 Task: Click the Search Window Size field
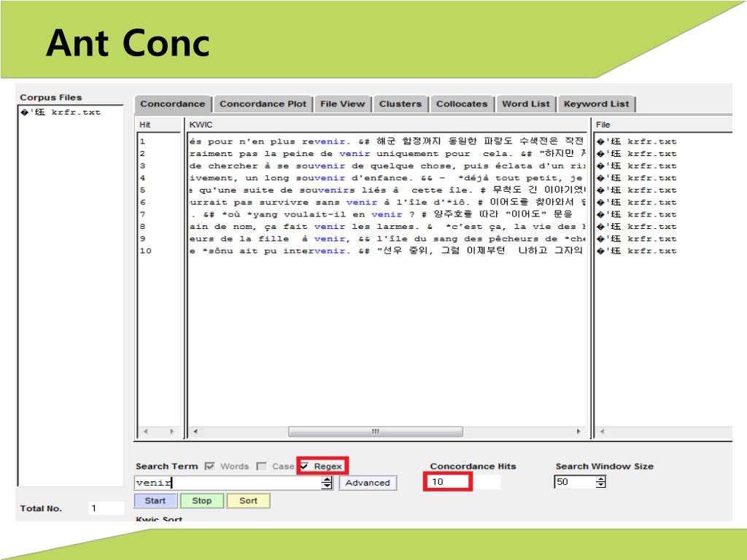coord(575,482)
